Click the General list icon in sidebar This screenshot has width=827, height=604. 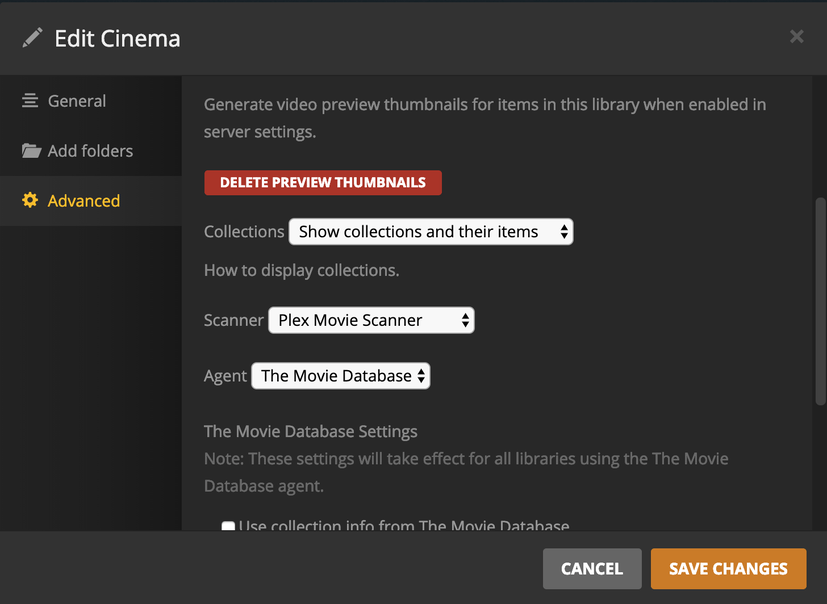(31, 101)
